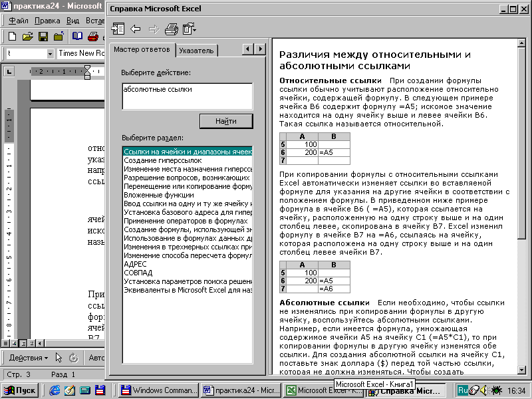Click the Outlook Express quick launch icon
Viewport: 532px width, 399px height.
(x=70, y=390)
